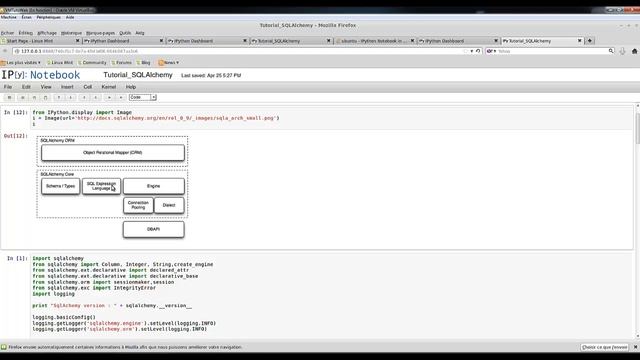Open Firefox Outils menu
This screenshot has height=360, width=640.
coord(125,33)
